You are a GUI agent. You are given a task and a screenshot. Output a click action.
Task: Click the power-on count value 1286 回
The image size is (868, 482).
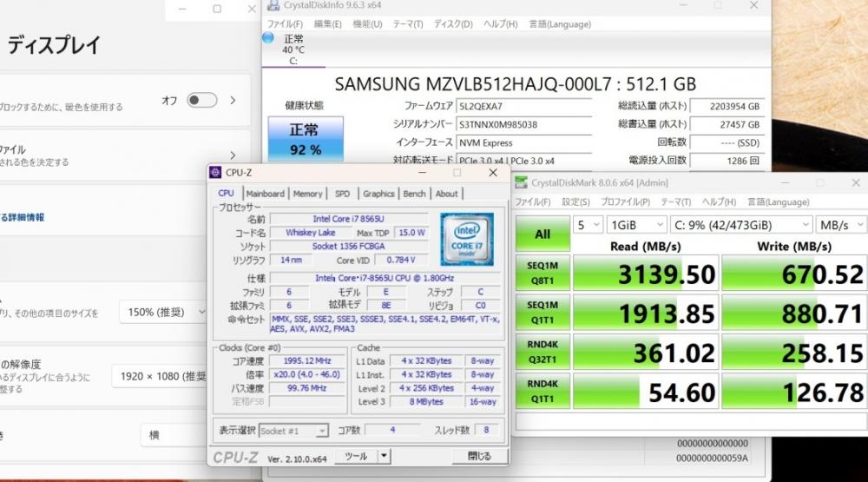point(727,161)
